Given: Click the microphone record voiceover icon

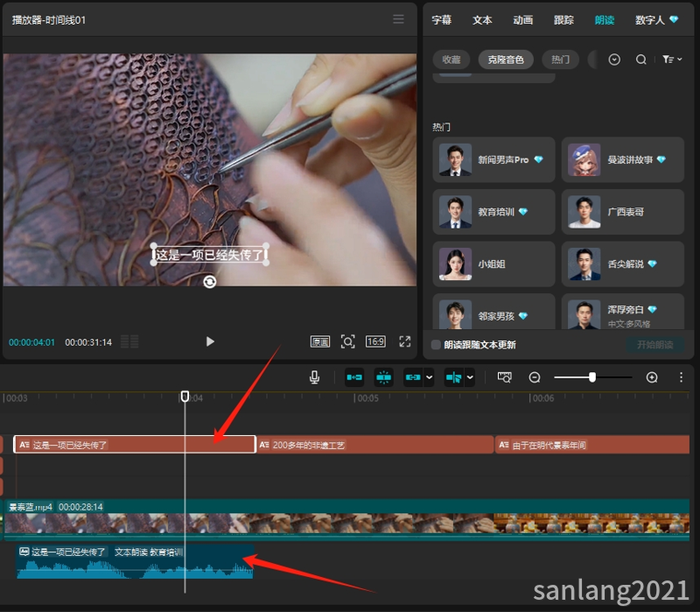Looking at the screenshot, I should click(314, 377).
